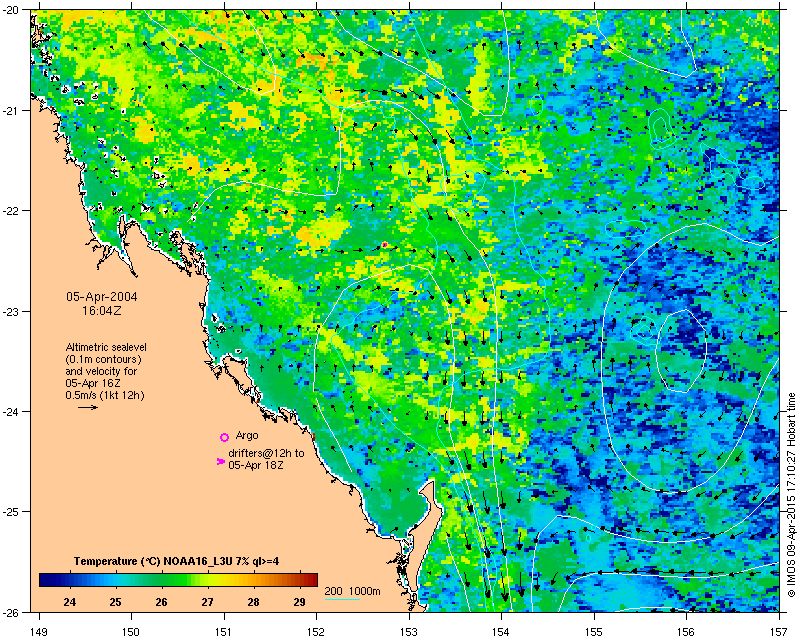
Task: Click the time label "16:04Z"
Action: pyautogui.click(x=102, y=310)
